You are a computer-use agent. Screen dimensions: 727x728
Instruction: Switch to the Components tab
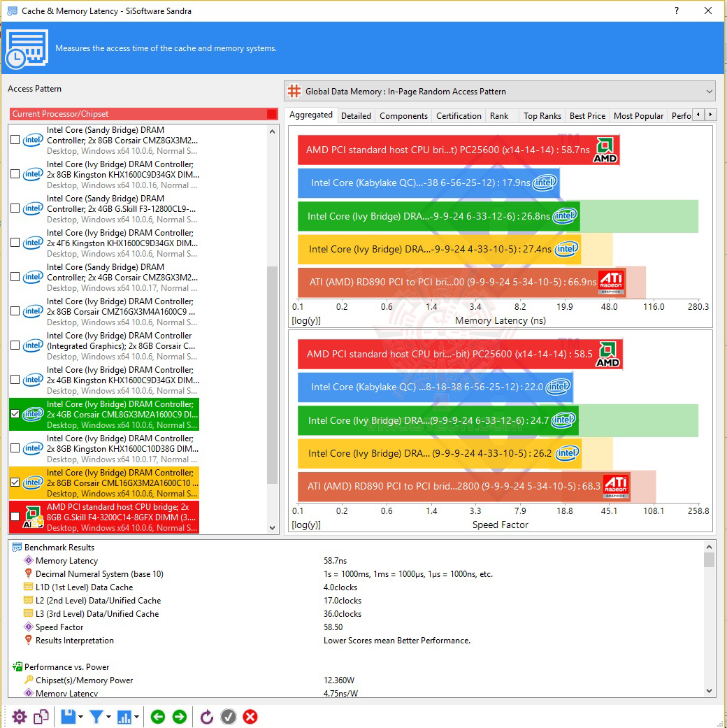point(403,115)
